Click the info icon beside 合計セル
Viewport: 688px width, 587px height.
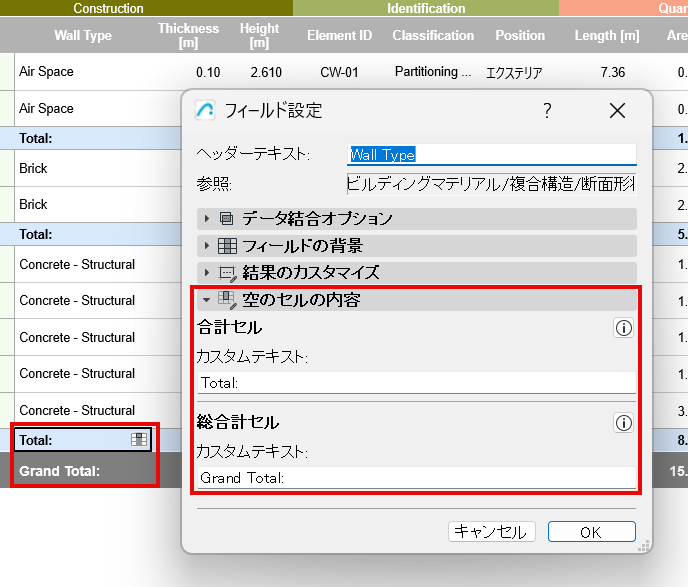tap(624, 328)
